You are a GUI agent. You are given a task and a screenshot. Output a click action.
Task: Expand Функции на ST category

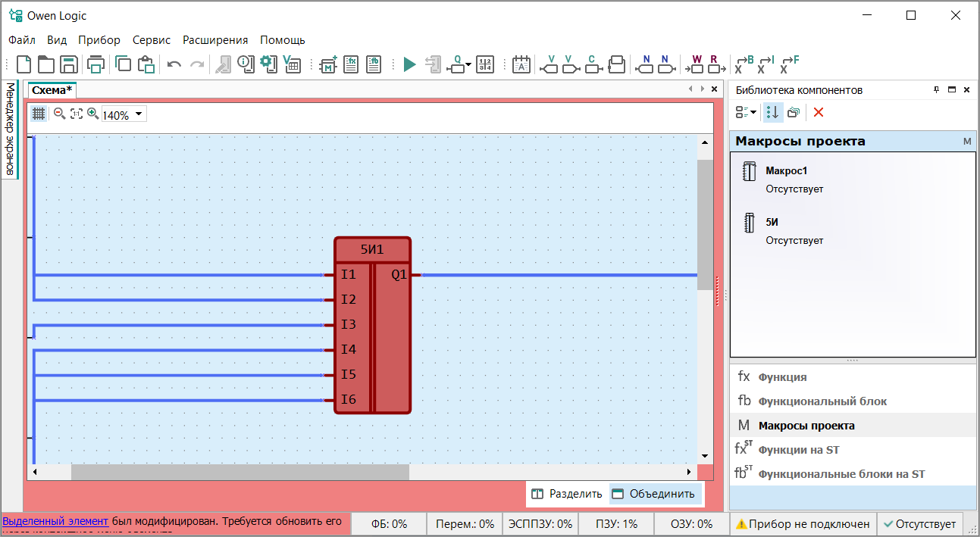[853, 449]
